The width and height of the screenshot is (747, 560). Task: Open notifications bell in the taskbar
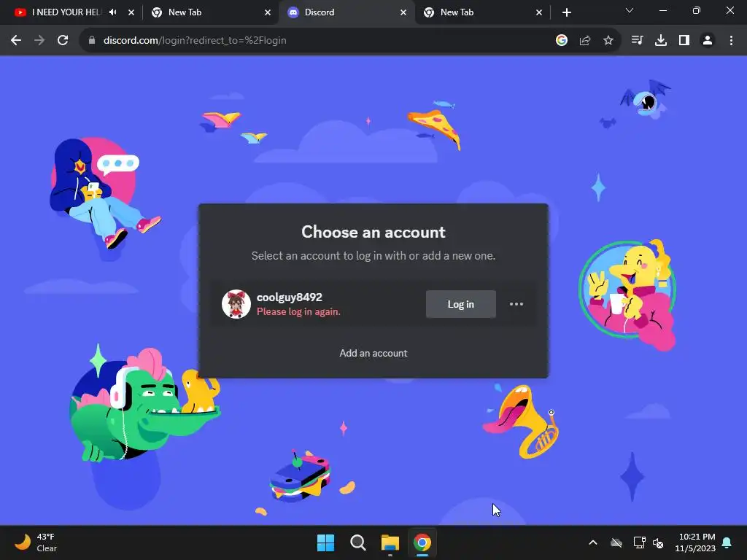727,542
